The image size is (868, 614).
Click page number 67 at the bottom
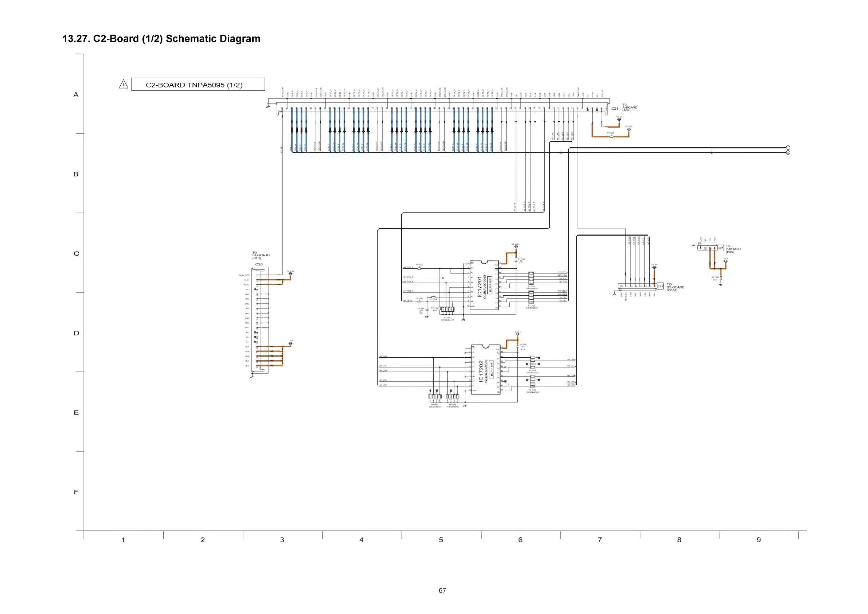tap(442, 591)
